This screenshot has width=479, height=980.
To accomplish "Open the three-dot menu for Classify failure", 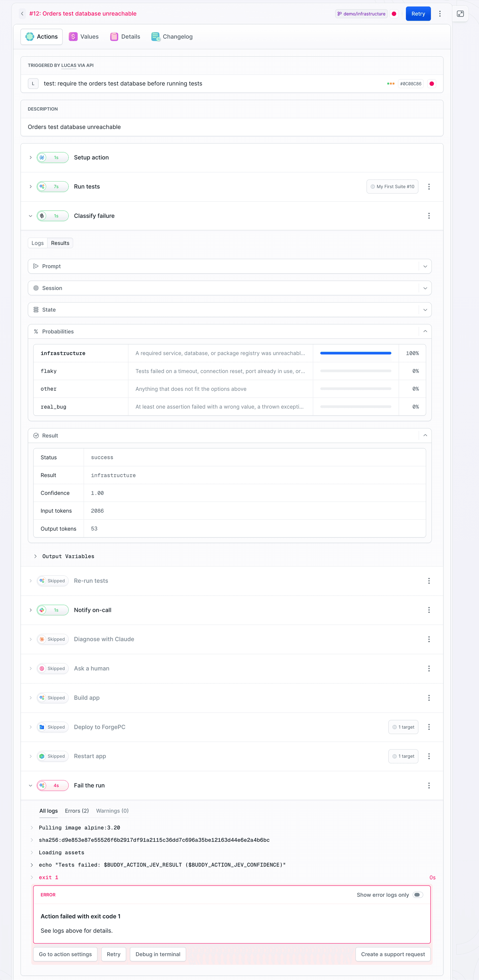I will (429, 216).
